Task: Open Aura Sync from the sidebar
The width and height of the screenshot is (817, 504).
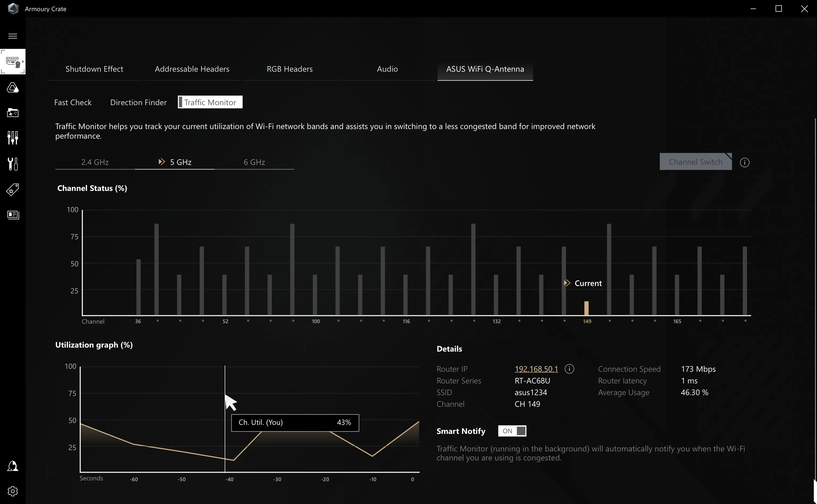Action: click(13, 88)
